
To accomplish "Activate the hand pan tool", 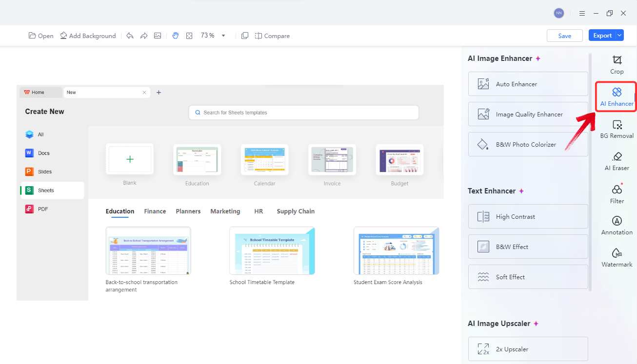I will click(175, 36).
